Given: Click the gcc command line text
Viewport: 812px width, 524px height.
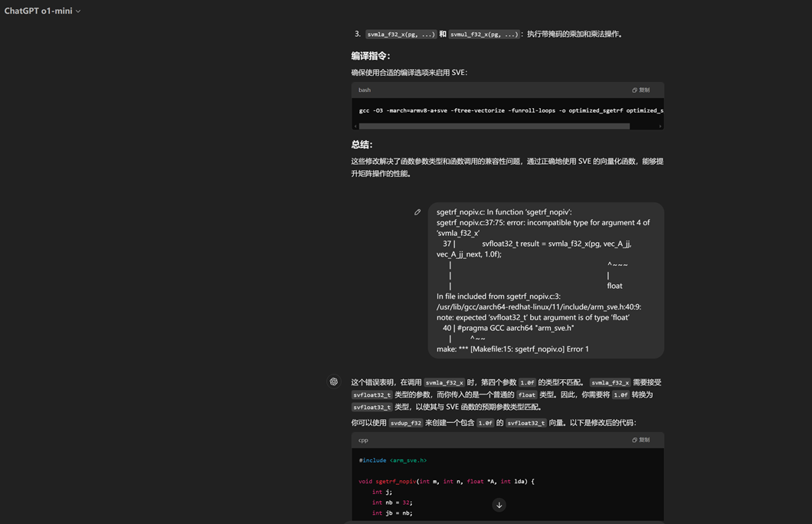Looking at the screenshot, I should [x=506, y=110].
